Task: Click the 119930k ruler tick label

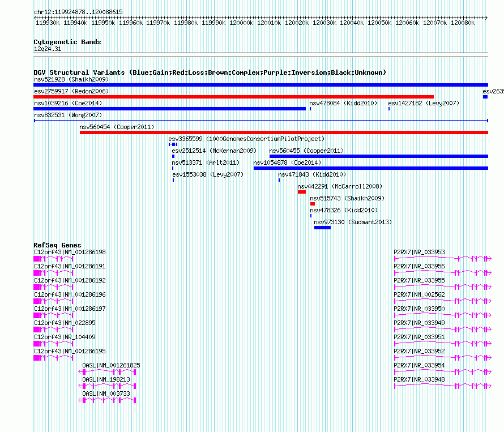Action: tap(48, 23)
